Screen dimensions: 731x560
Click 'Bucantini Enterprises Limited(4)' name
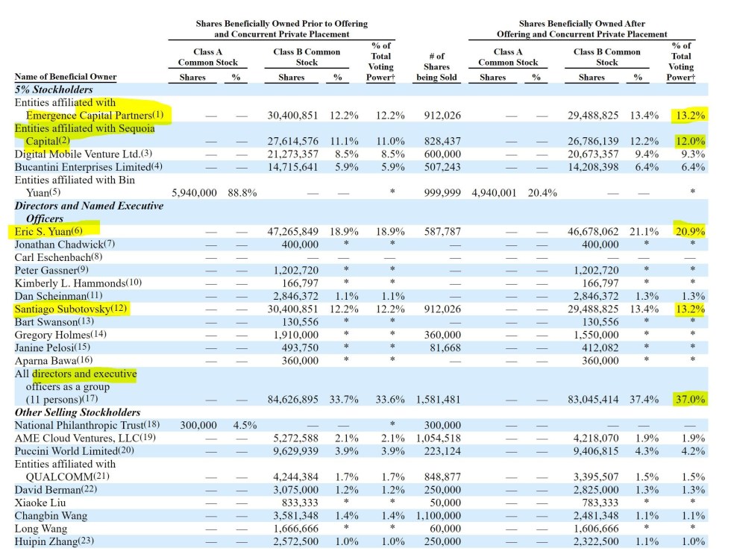(x=88, y=167)
